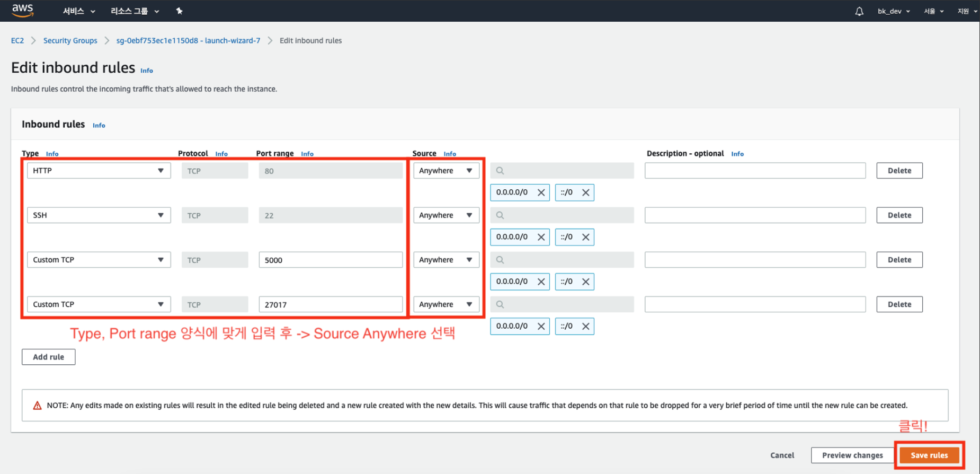Click Info link beside Source column
The image size is (980, 474).
[450, 154]
